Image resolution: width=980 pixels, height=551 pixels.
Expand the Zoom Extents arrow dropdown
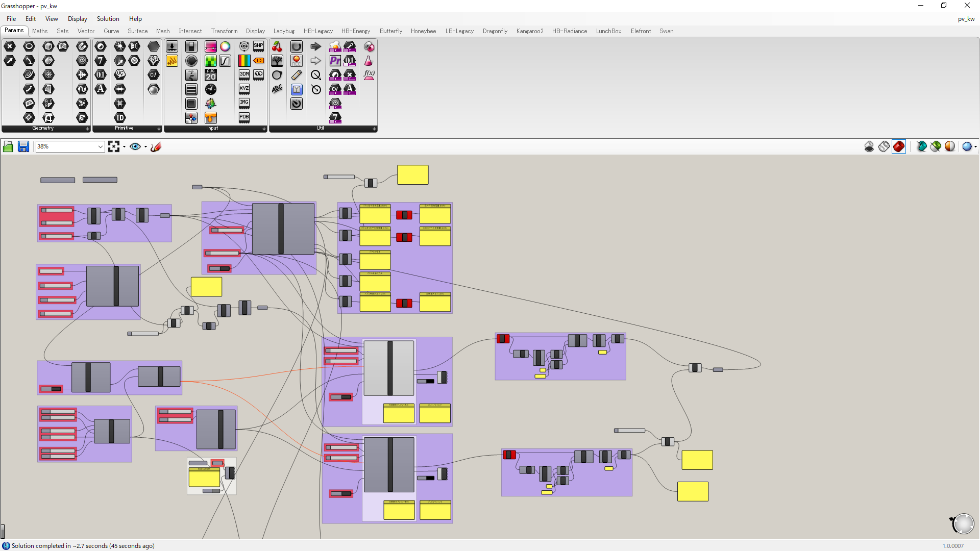124,147
